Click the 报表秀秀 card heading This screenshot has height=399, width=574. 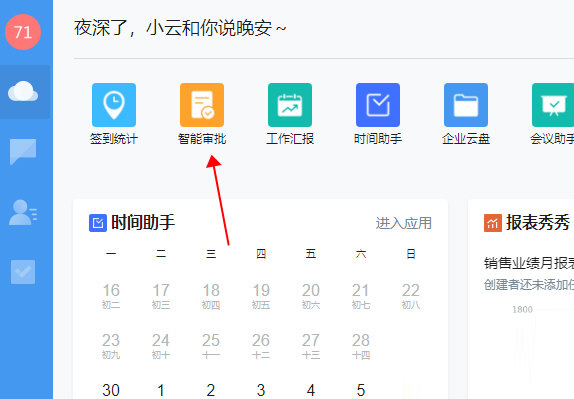click(x=538, y=223)
